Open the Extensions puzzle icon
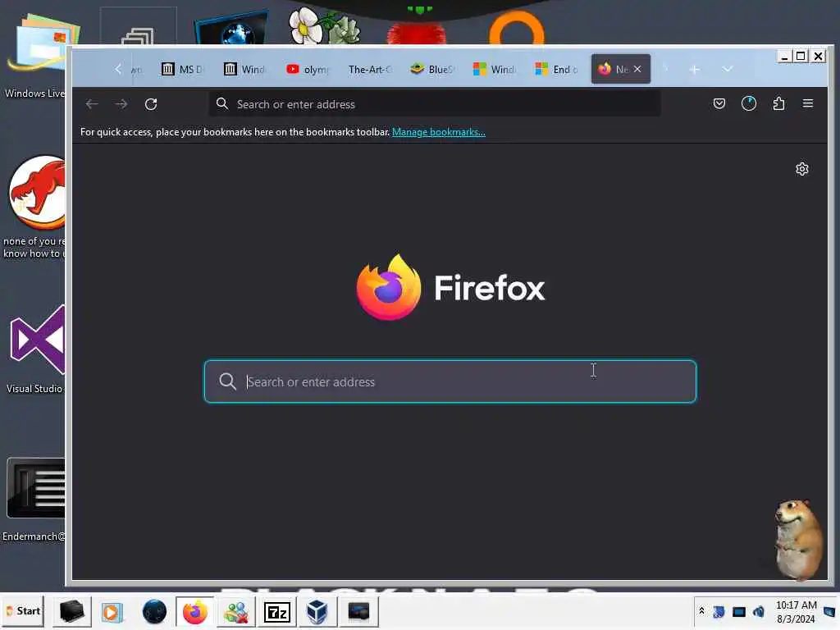Screen dimensions: 840x630 point(778,103)
